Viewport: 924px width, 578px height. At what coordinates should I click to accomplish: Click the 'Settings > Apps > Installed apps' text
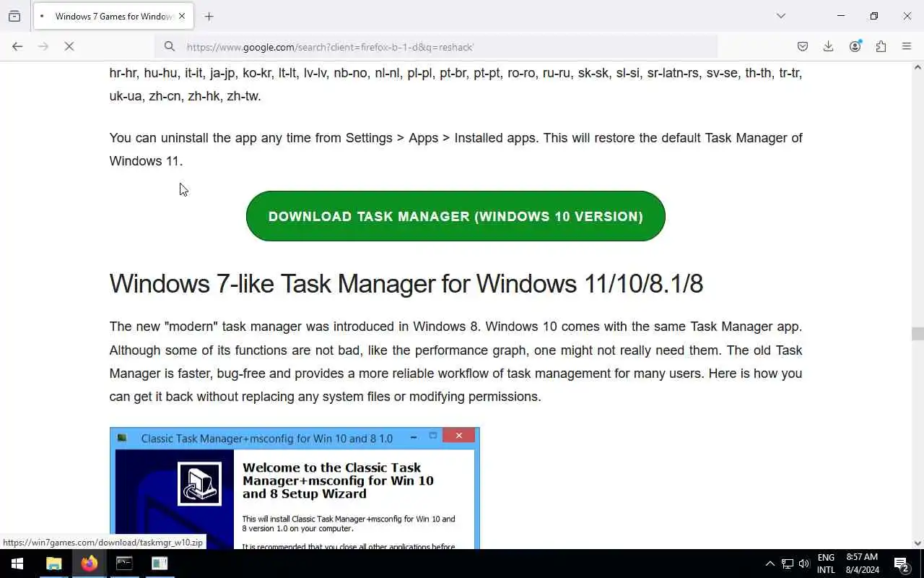coord(440,138)
